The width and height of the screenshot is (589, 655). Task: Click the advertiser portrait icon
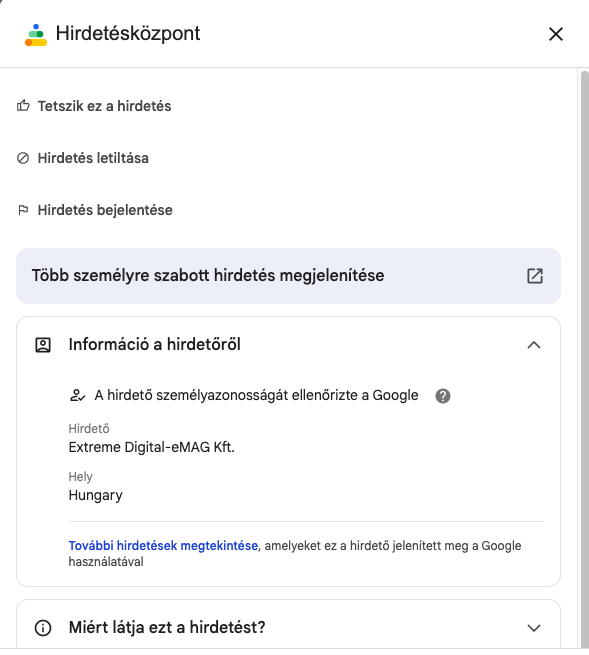43,345
